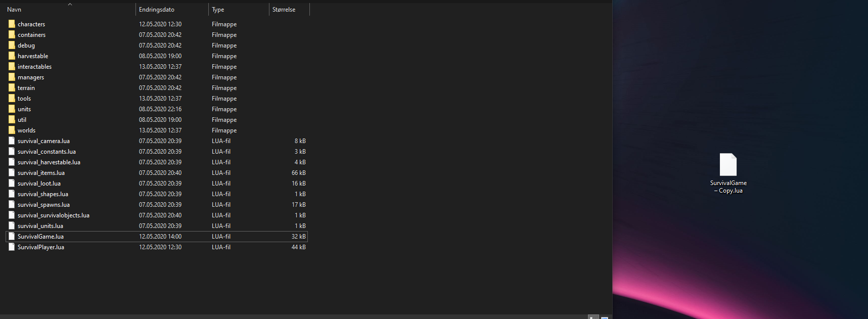Screen dimensions: 868x319
Task: Click the survival_camera.lua file name
Action: (x=43, y=141)
